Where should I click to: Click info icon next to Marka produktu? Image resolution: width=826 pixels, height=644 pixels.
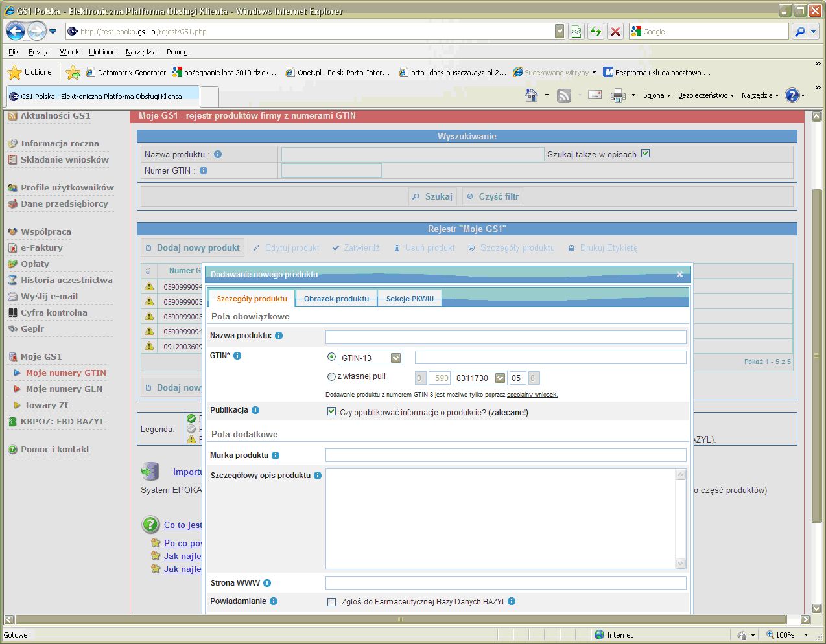(x=276, y=455)
